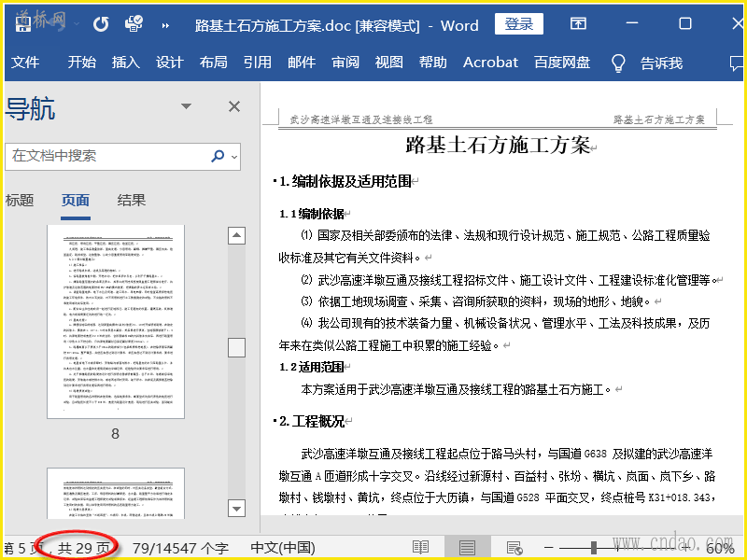The width and height of the screenshot is (747, 560).
Task: Click the Tell Me lightbulb icon
Action: click(617, 63)
